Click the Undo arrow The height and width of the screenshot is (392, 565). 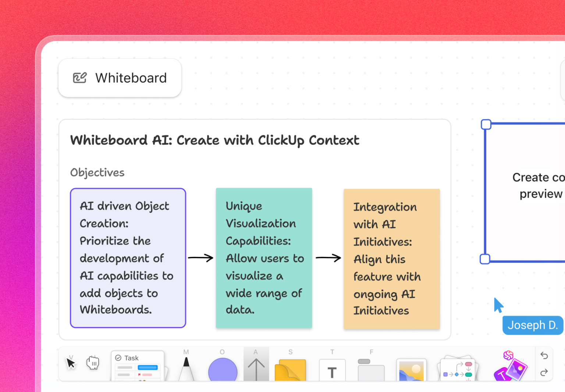(544, 356)
